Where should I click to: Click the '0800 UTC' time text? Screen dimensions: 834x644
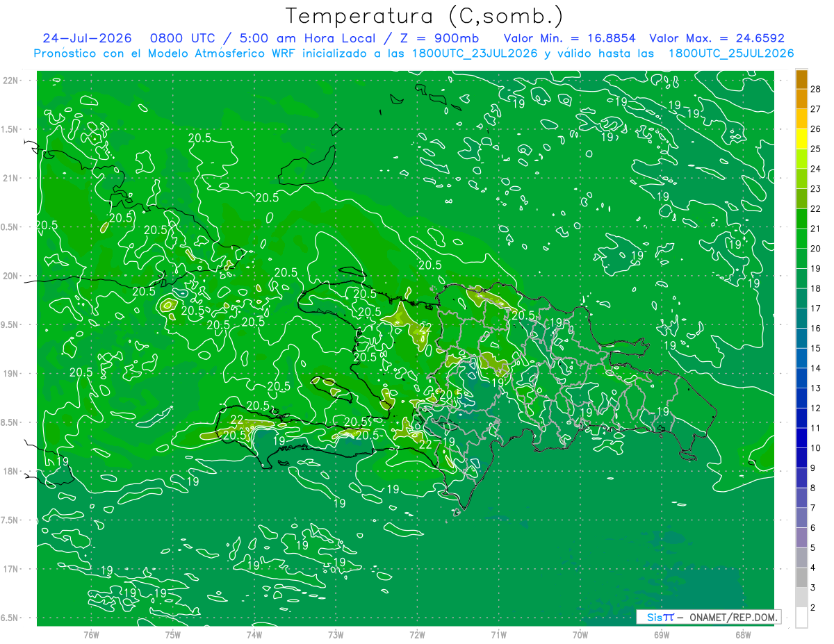point(183,38)
